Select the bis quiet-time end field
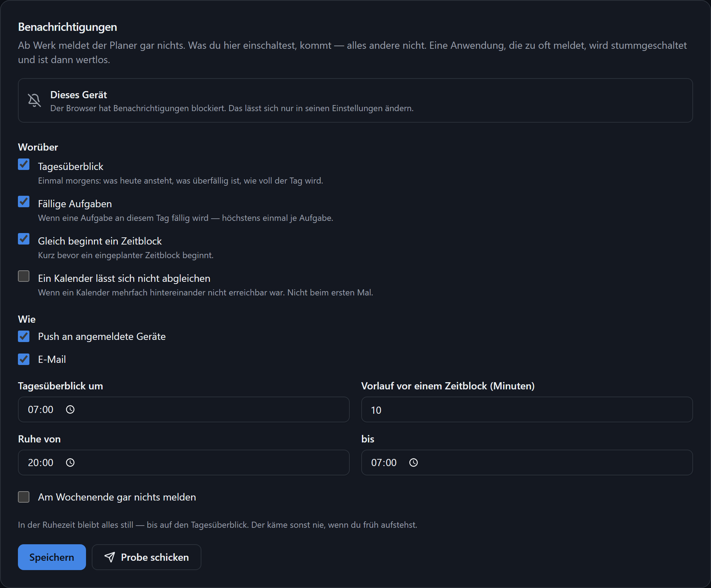This screenshot has width=711, height=588. coord(527,463)
